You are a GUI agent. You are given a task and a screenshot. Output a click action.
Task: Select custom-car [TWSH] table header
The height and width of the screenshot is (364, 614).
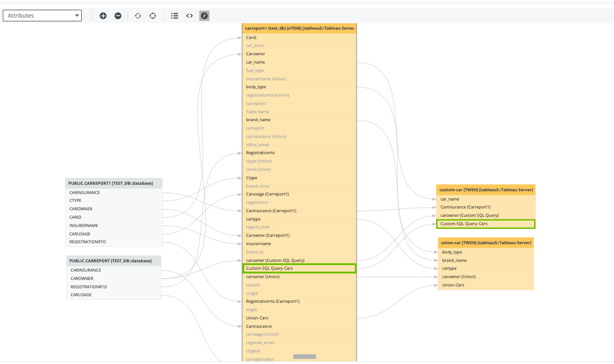[x=486, y=190]
